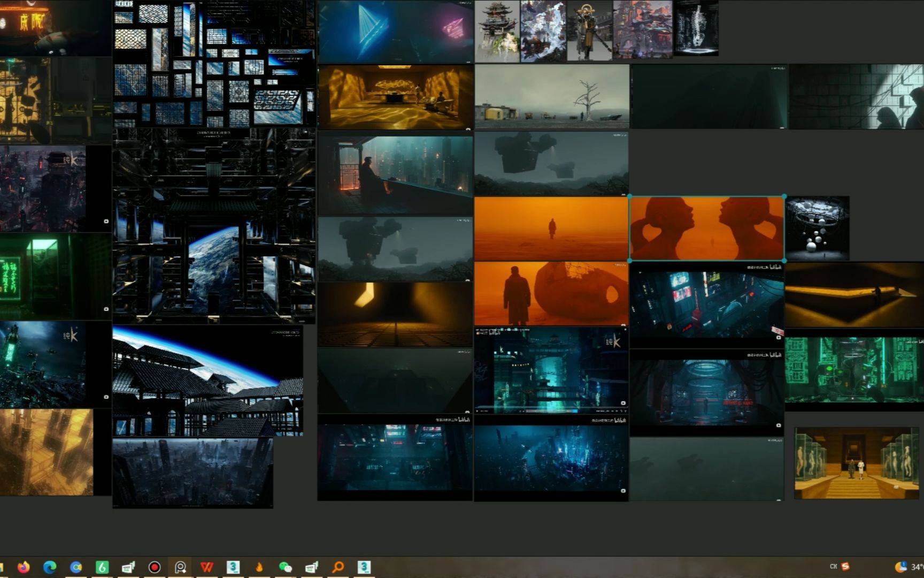Screen dimensions: 924x578
Task: Open the orange magnifier search app icon
Action: pyautogui.click(x=338, y=567)
